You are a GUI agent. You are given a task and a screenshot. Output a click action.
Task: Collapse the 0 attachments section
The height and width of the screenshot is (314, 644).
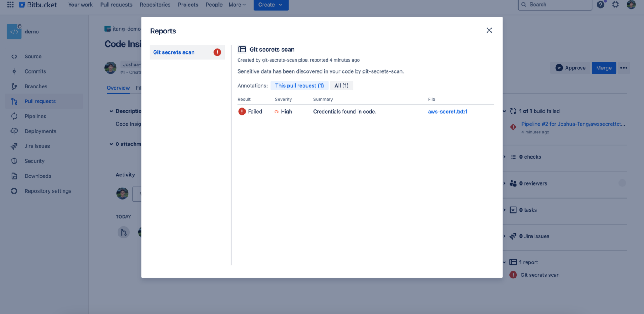[x=111, y=144]
